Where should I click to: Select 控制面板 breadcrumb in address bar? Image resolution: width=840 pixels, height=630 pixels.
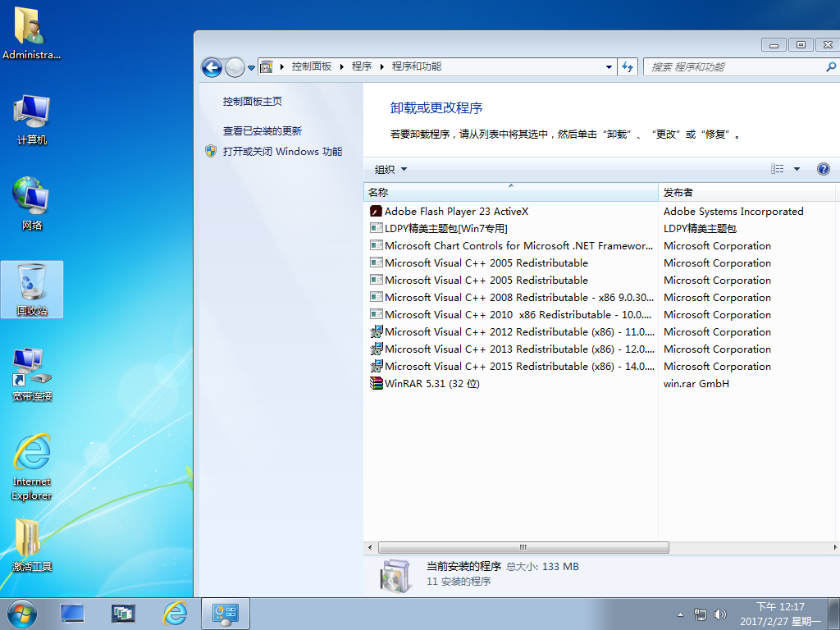(311, 66)
